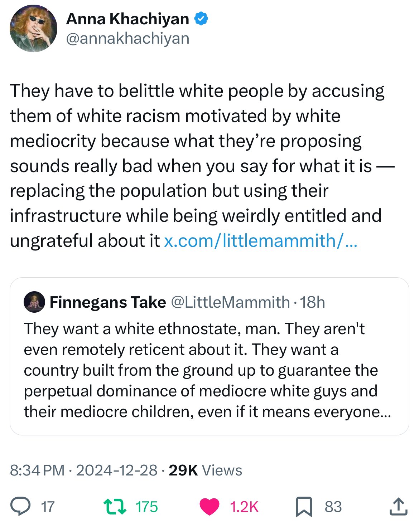Toggle the pink heart like icon
419x532 pixels.
(209, 507)
